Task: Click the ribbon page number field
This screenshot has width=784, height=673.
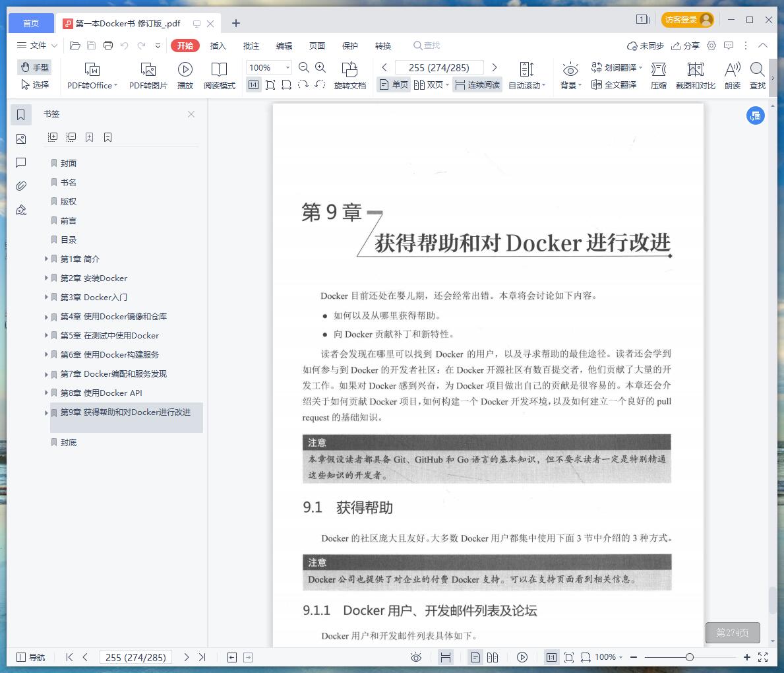Action: click(439, 67)
